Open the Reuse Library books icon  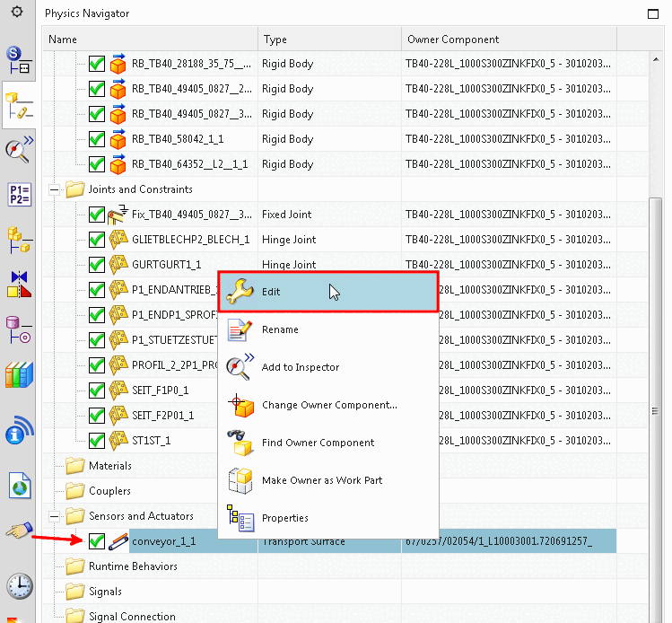point(19,375)
